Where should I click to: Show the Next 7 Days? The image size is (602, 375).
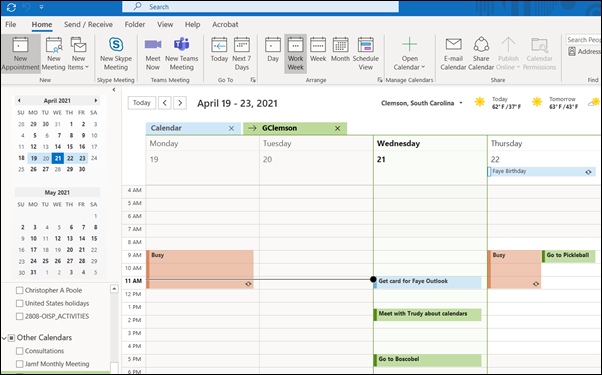(241, 54)
